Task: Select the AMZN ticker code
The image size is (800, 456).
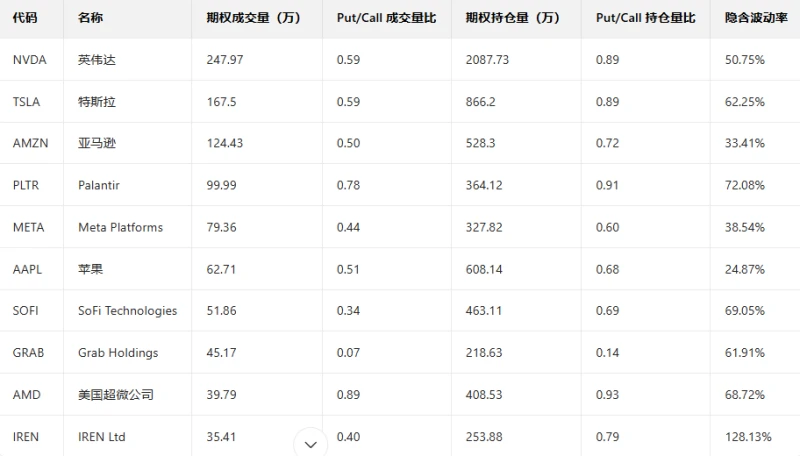Action: [30, 144]
